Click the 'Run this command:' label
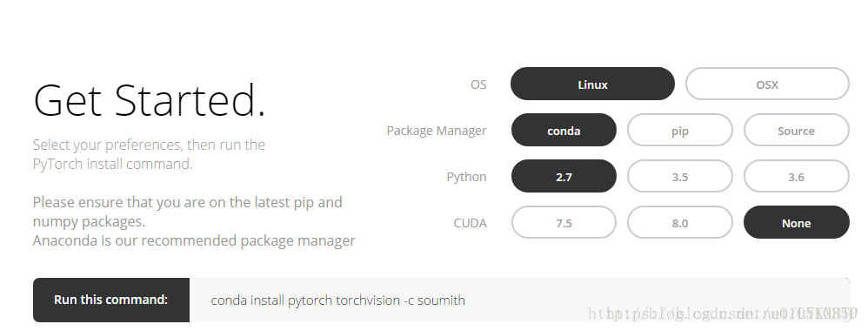This screenshot has width=868, height=331. (110, 300)
